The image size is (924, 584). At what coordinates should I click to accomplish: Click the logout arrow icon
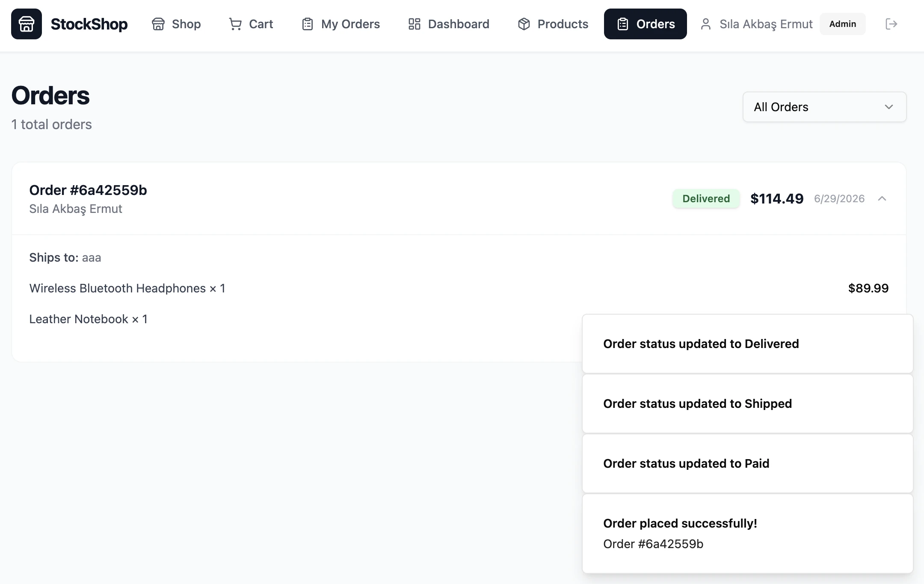tap(891, 24)
